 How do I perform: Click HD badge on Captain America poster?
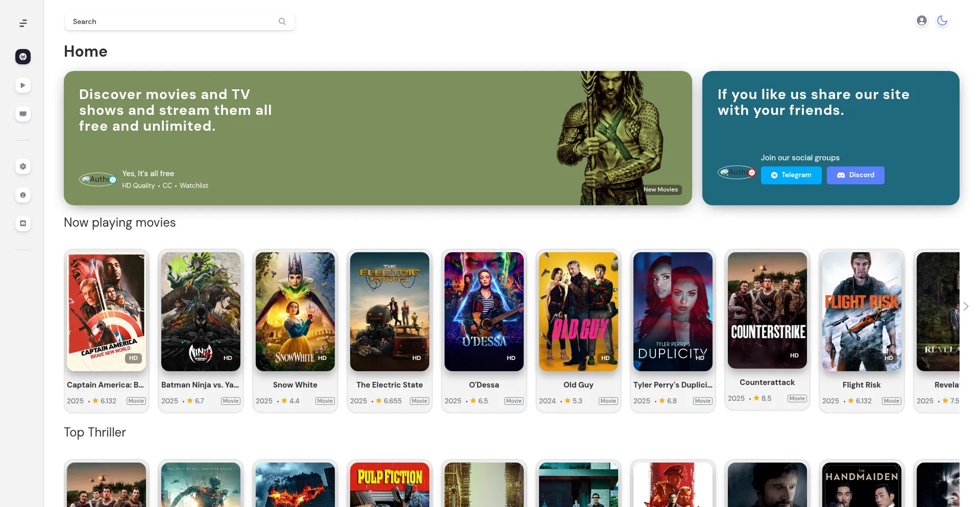(x=133, y=358)
